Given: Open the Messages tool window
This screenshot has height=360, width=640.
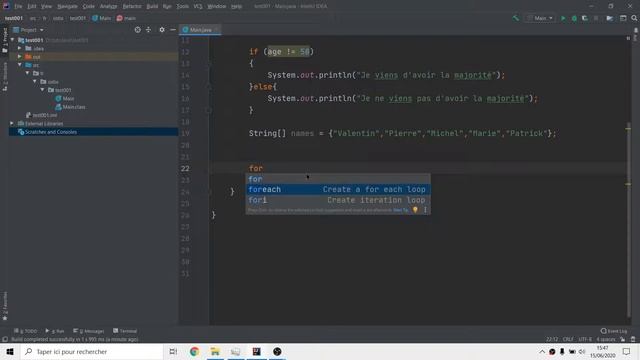Looking at the screenshot, I should 88,331.
